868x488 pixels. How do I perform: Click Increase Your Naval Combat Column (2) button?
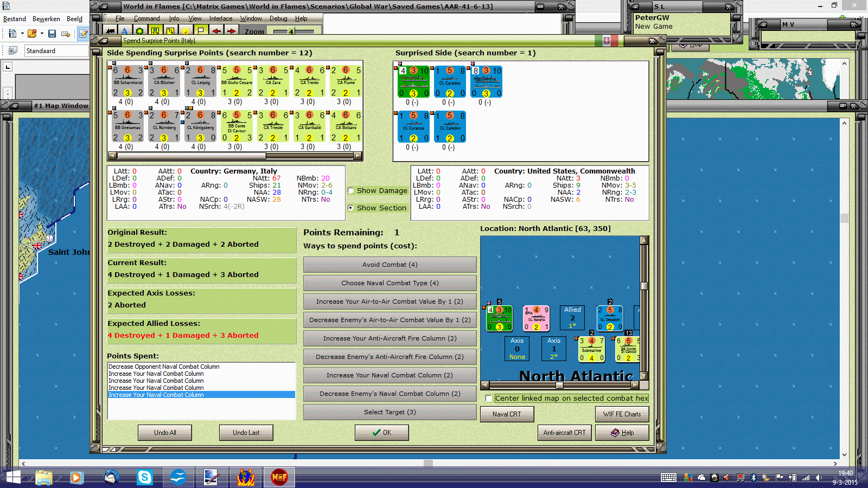click(x=390, y=375)
